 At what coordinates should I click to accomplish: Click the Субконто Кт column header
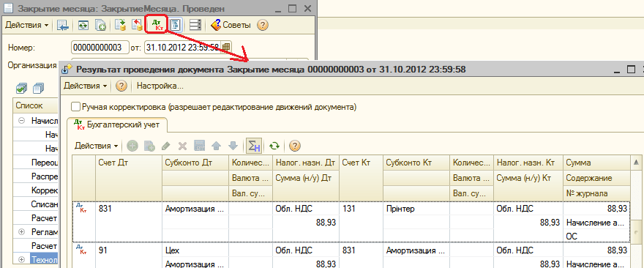coord(416,163)
